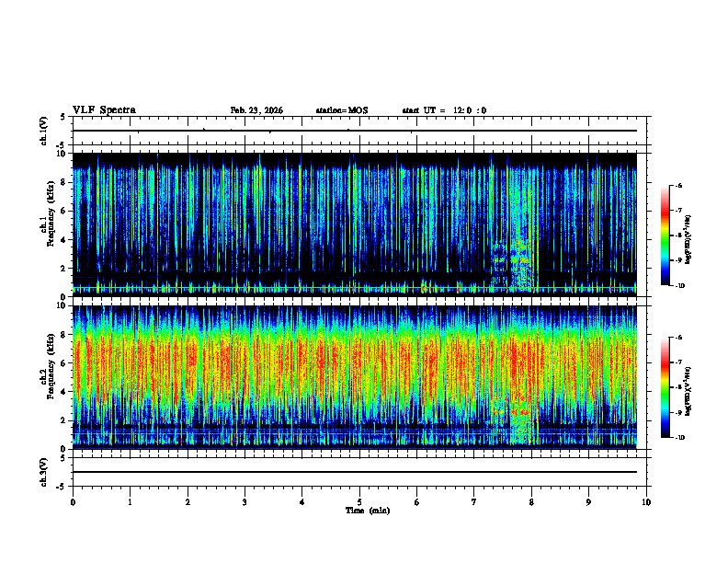Click time-axis tick label "0"

[x=73, y=502]
